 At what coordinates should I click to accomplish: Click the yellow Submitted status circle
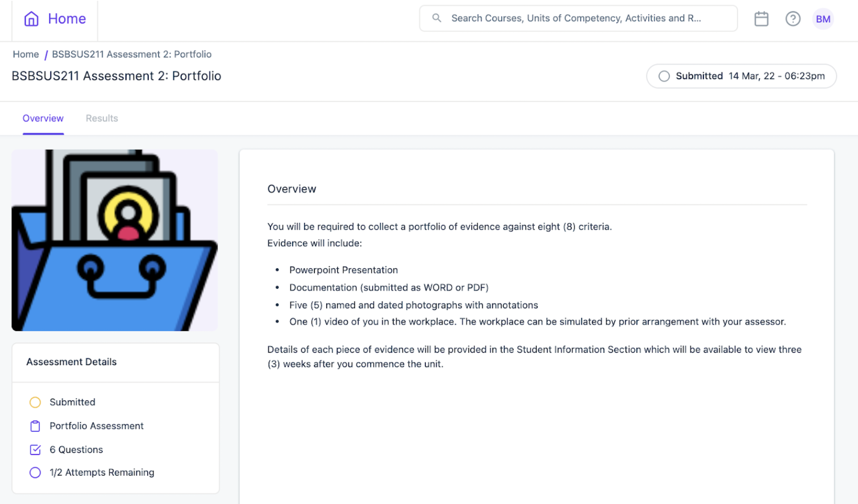pyautogui.click(x=35, y=402)
